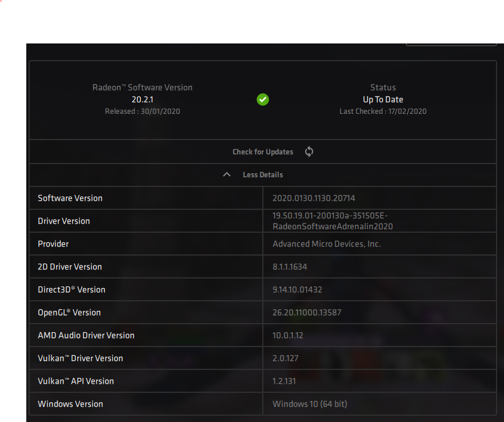Click the Check for Updates refresh icon
Viewport: 504px width, 422px height.
[309, 152]
